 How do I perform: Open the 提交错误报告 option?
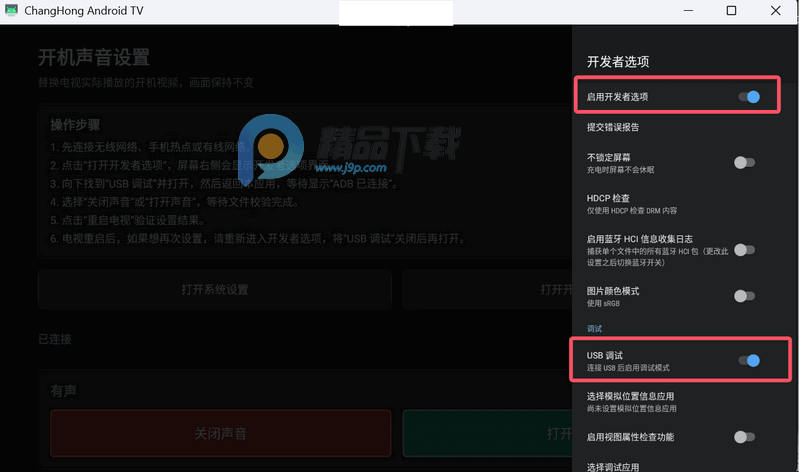pos(677,128)
